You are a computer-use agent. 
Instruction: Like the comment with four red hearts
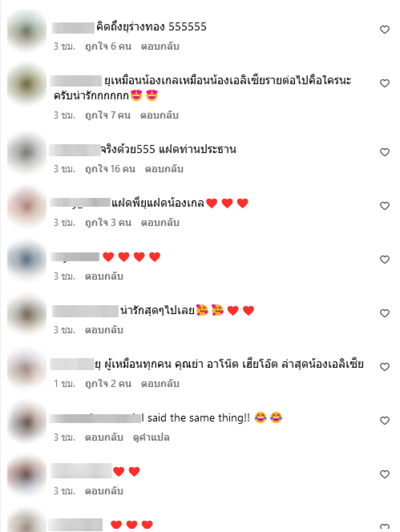(x=384, y=260)
